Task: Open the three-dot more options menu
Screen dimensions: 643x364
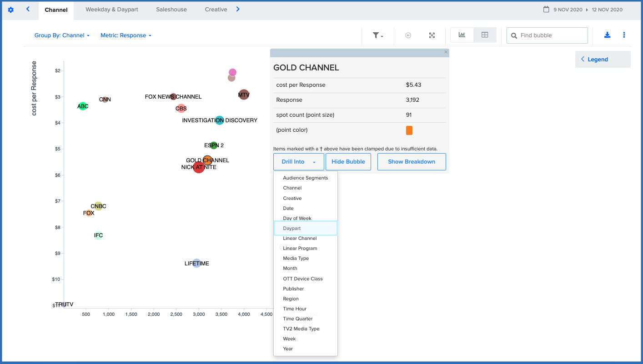Action: [624, 35]
